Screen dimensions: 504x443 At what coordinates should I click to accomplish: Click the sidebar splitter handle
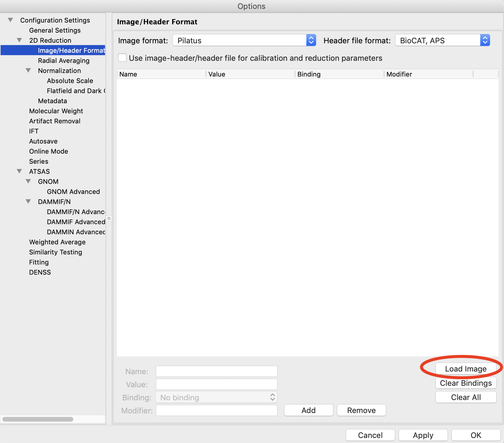[x=109, y=219]
